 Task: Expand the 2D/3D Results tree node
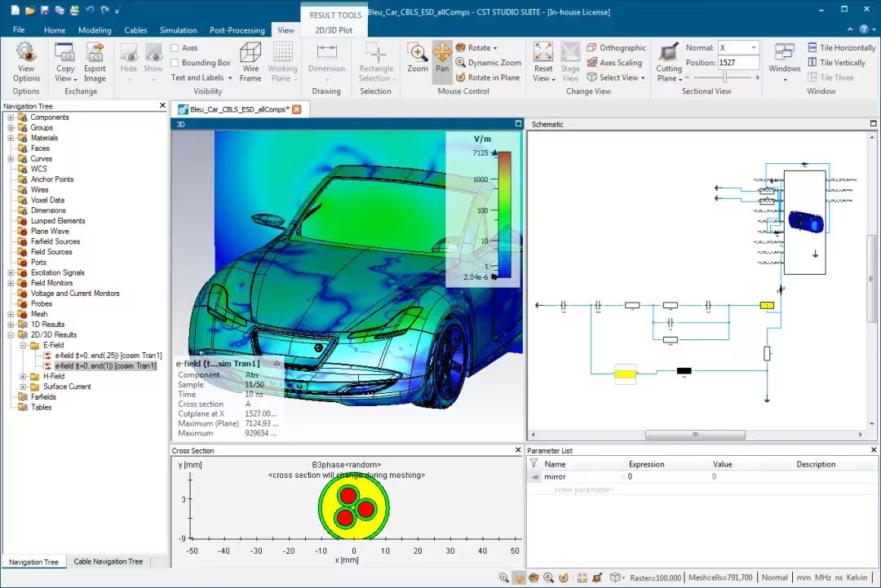(x=12, y=334)
